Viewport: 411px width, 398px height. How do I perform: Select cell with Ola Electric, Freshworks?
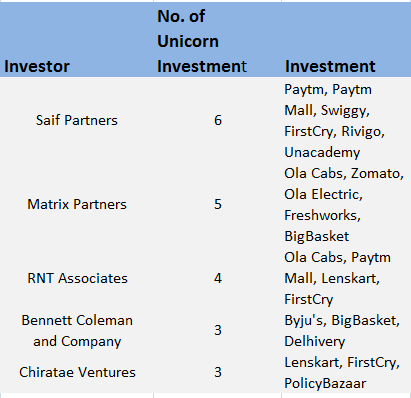pos(346,204)
